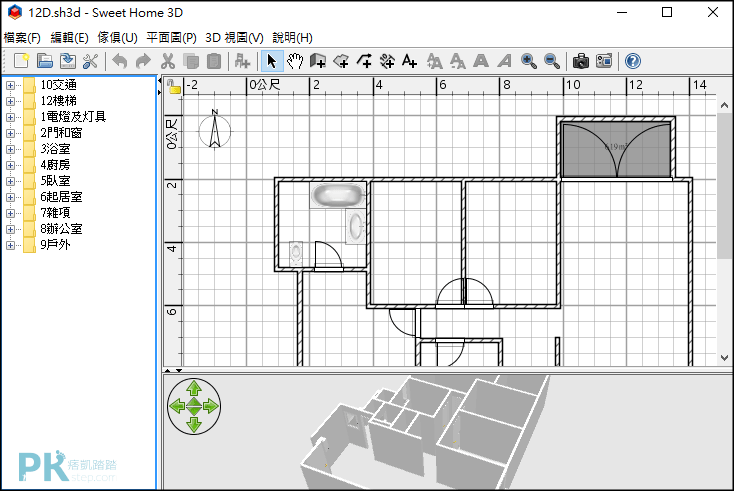Select the washbasin in the bathroom
This screenshot has height=491, width=734.
(x=355, y=227)
